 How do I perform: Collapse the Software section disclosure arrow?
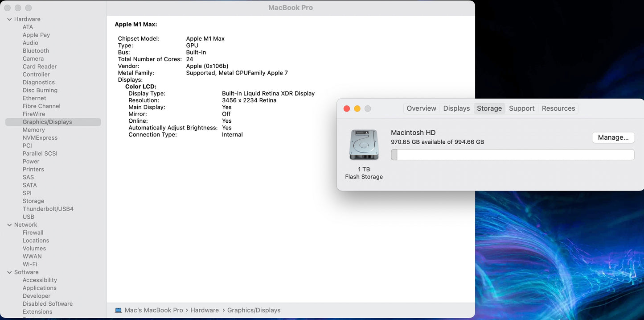click(x=9, y=272)
